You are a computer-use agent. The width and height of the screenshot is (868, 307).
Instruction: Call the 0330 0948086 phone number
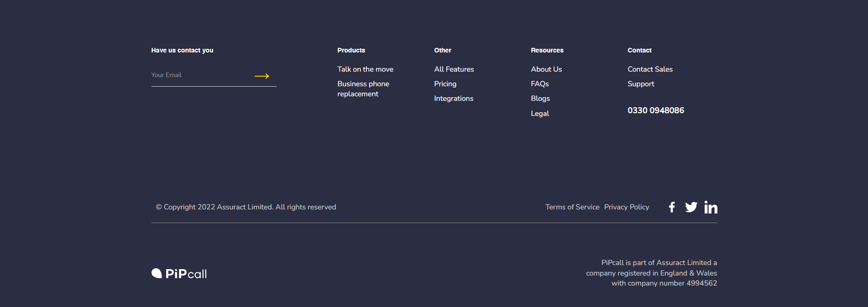pos(656,110)
